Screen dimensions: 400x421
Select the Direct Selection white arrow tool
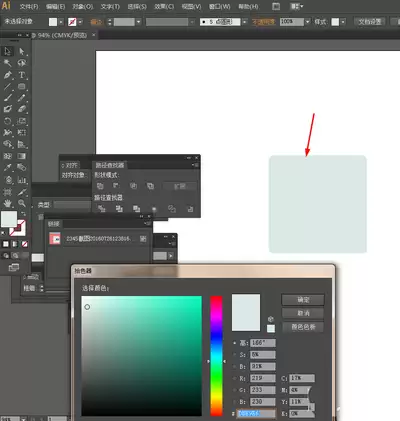click(22, 51)
